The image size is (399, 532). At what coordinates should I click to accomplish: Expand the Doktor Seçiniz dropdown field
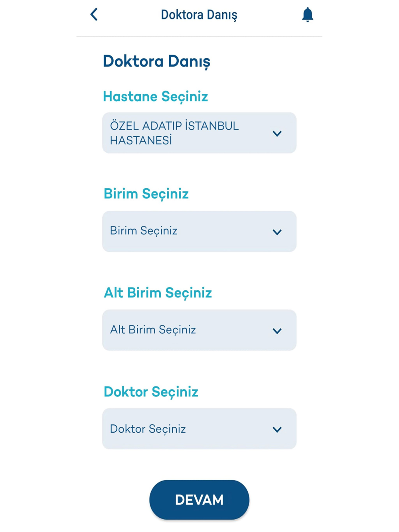(199, 429)
